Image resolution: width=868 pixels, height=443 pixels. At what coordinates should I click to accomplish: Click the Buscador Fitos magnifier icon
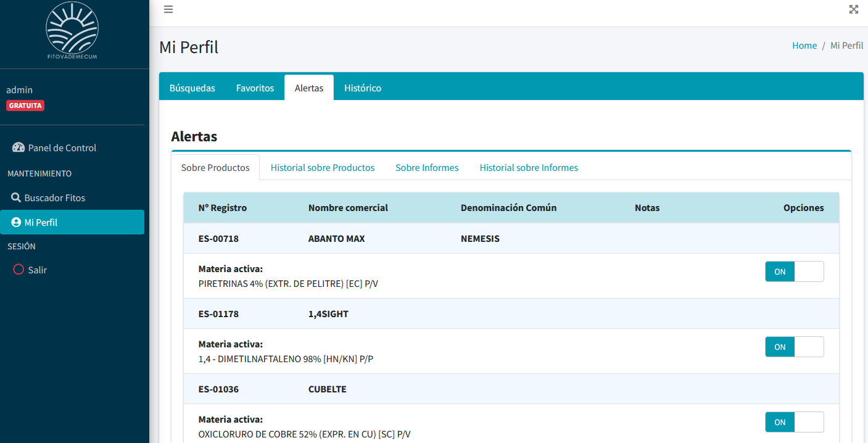point(16,197)
